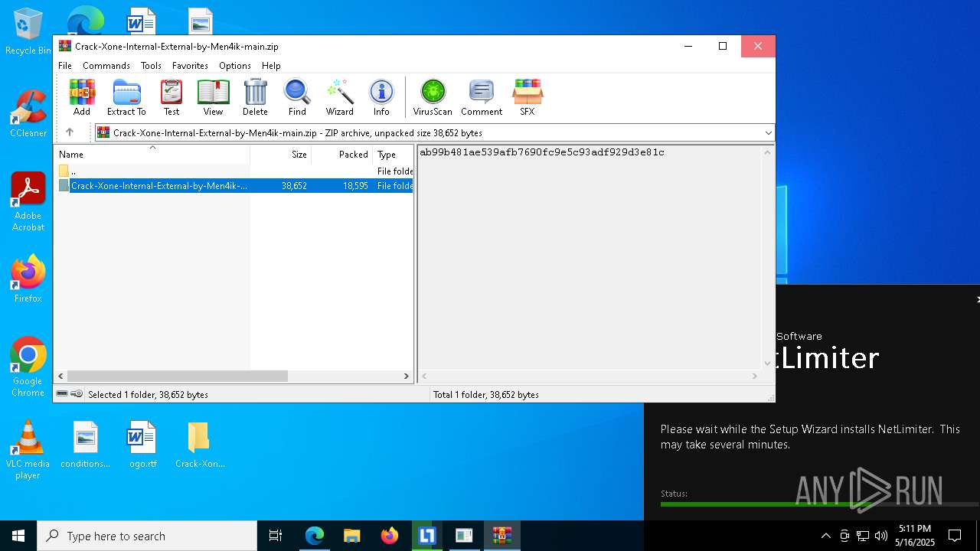Open the Options menu
Viewport: 980px width, 551px height.
[235, 66]
